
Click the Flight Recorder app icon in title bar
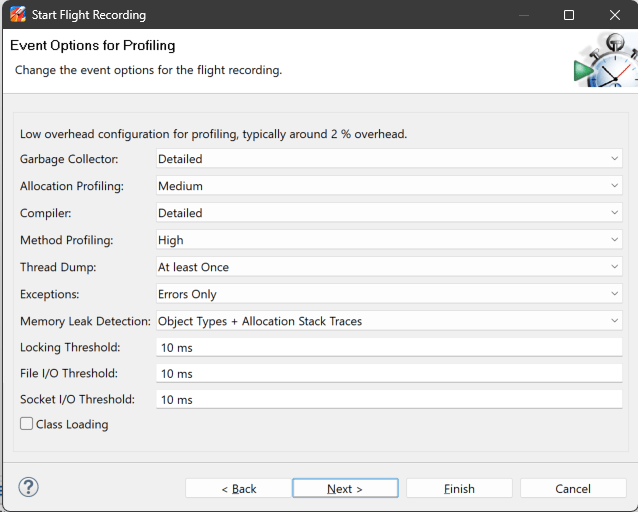18,15
